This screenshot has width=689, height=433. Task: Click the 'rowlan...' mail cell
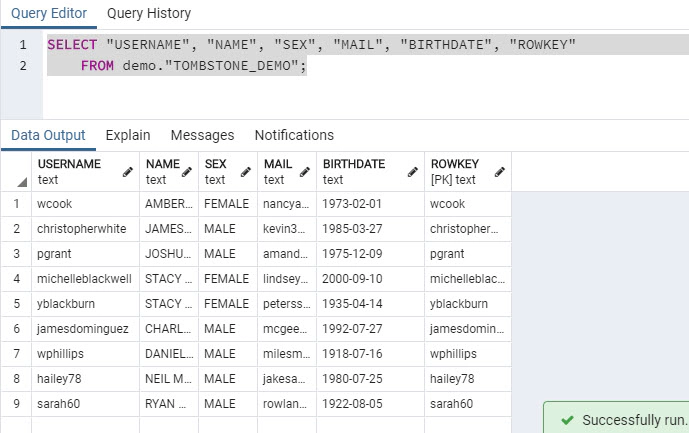pyautogui.click(x=287, y=404)
